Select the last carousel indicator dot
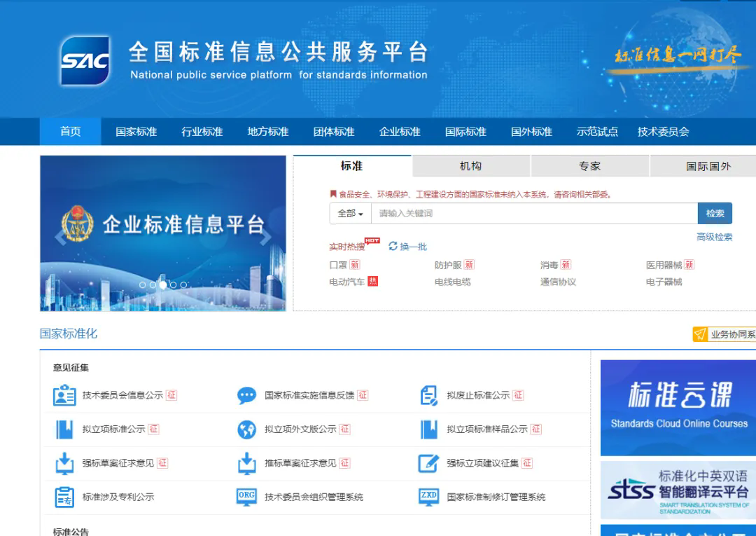 click(x=183, y=284)
